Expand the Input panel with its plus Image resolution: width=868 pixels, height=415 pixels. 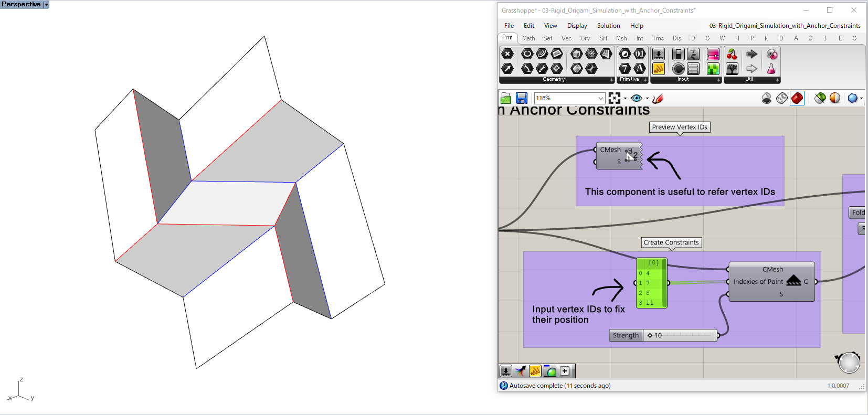click(x=718, y=80)
